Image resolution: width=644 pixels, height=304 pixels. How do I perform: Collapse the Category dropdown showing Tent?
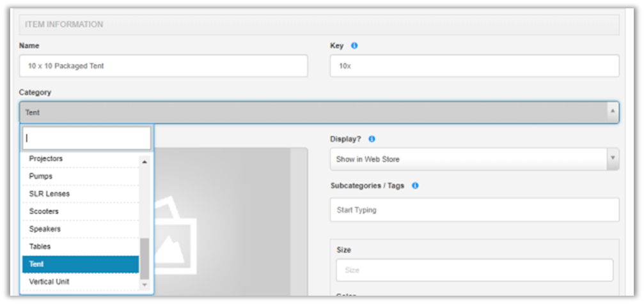[318, 112]
